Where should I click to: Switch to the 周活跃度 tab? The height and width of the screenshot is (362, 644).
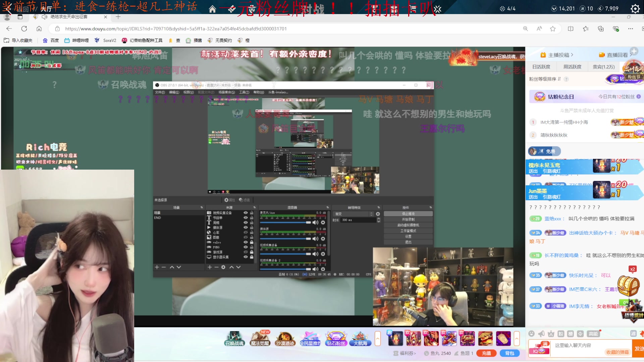pyautogui.click(x=572, y=67)
